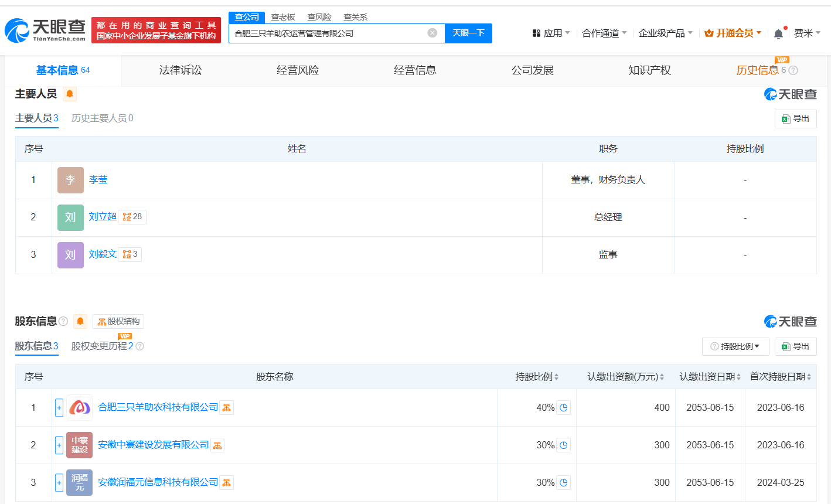Screen dimensions: 831x504
Task: Click pie chart icon beside 40% holding
Action: pos(563,408)
